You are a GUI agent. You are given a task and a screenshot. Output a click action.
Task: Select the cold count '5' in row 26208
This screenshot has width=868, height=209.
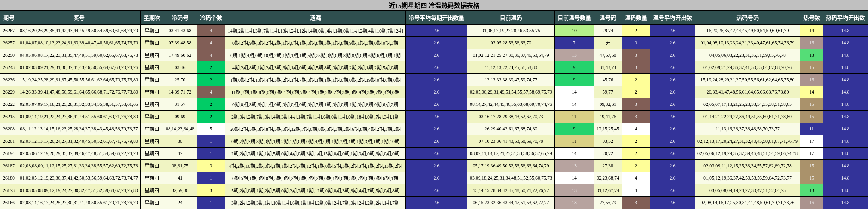pos(211,129)
